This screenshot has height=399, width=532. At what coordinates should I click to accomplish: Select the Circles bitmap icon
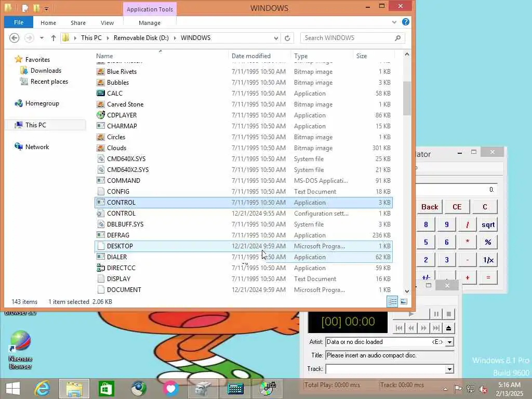100,137
